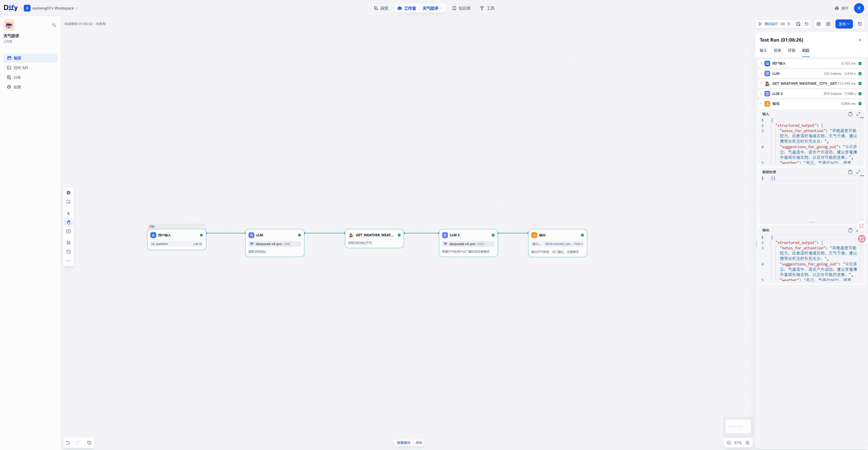
Task: Open 监测 in the sidebar
Action: (x=30, y=87)
